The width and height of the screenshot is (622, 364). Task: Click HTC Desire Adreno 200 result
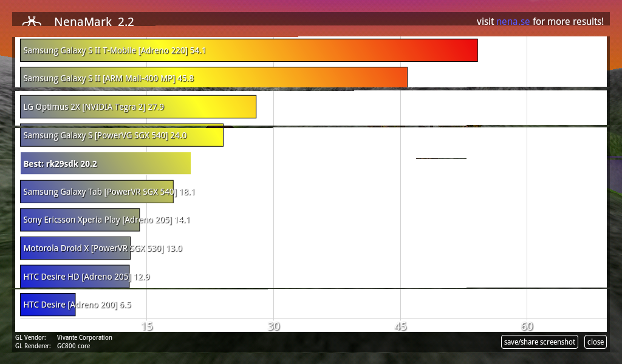pyautogui.click(x=47, y=305)
